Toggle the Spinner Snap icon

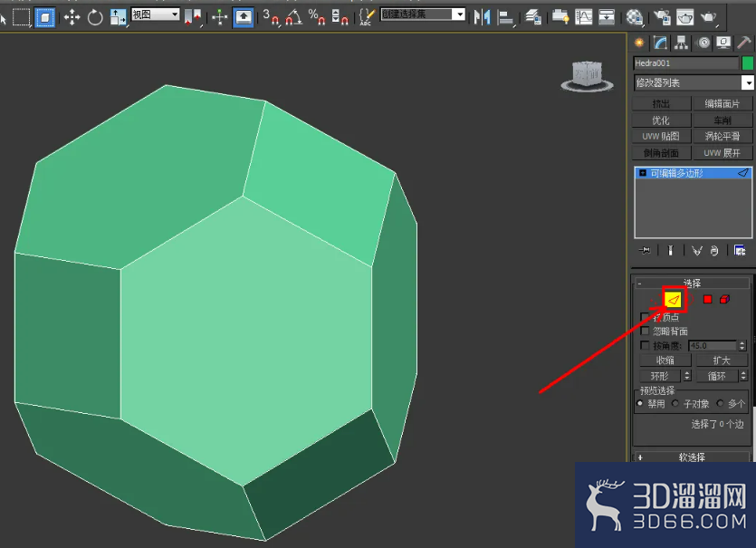pyautogui.click(x=340, y=18)
